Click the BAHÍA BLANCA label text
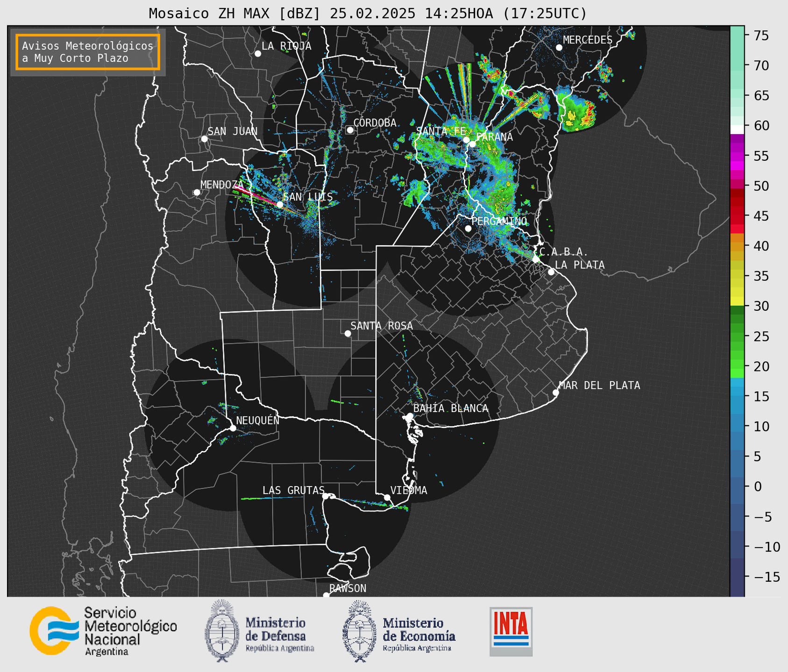788x672 pixels. pos(451,408)
